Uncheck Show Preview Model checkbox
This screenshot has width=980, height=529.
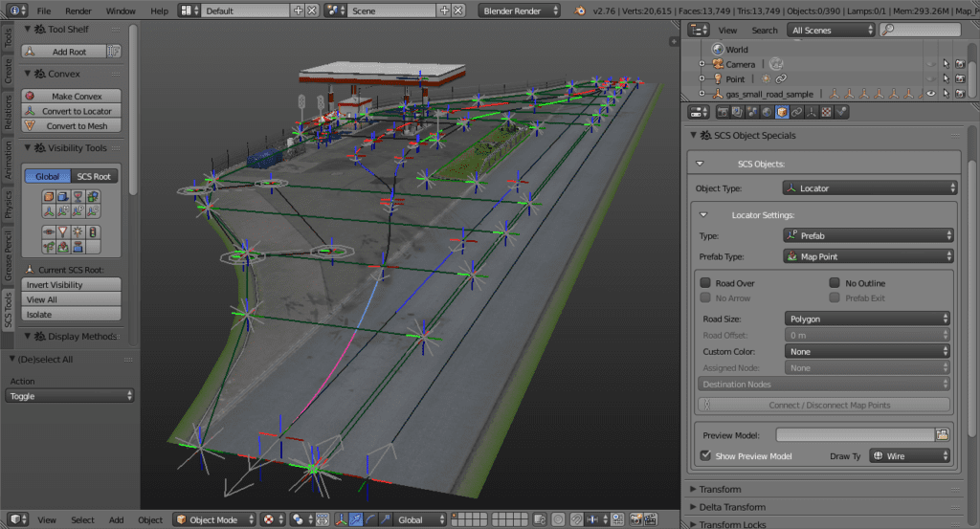(706, 456)
